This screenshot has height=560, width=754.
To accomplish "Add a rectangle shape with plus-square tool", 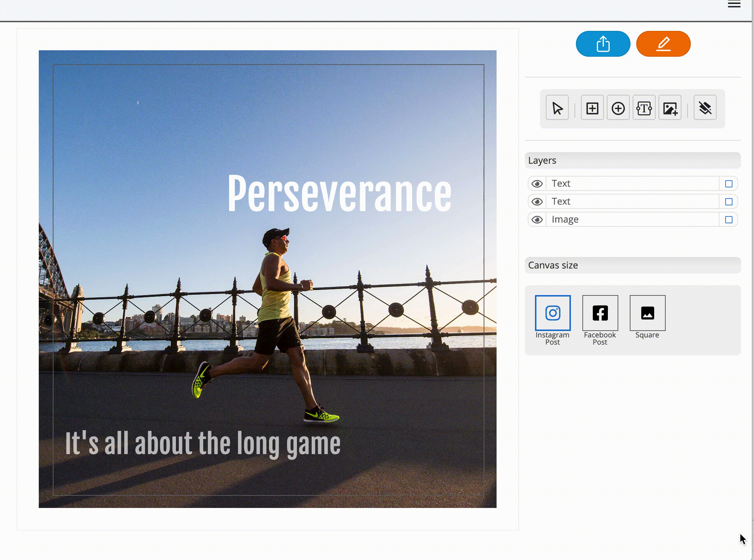I will pyautogui.click(x=592, y=108).
